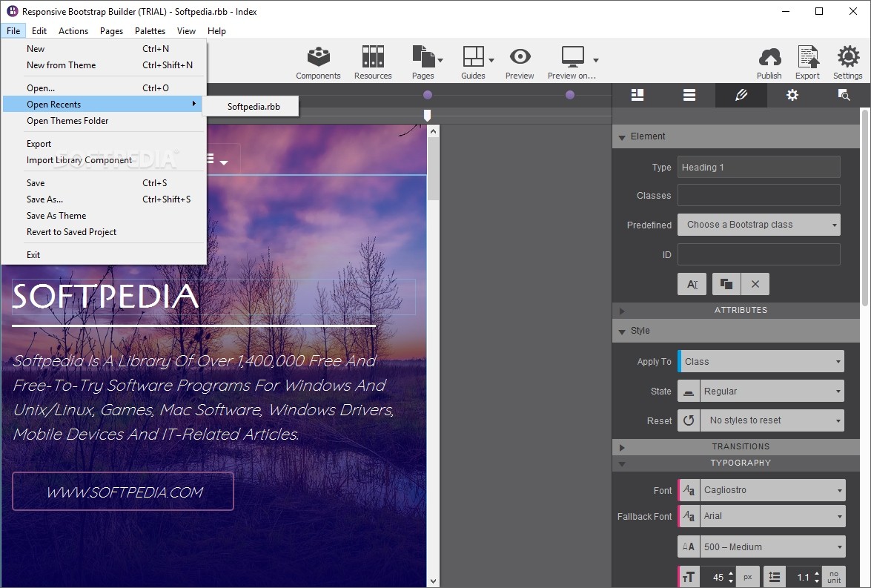
Task: Click the WWW.SOFTPEDIA.COM button in canvas
Action: pos(123,492)
